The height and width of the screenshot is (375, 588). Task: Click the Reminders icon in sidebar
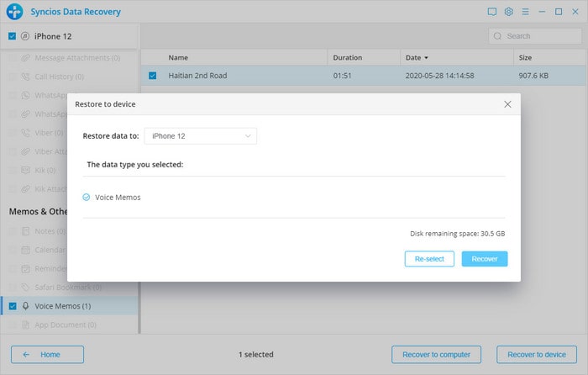tap(25, 269)
